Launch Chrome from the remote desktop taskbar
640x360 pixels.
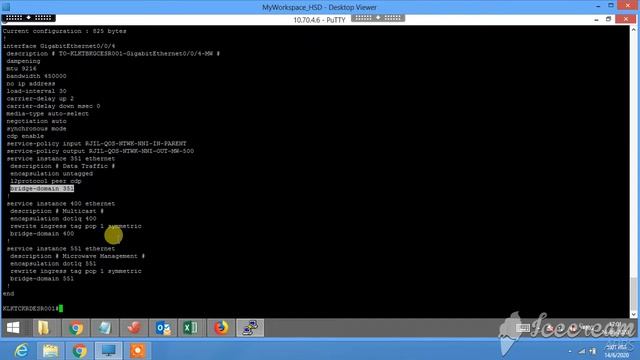76,328
